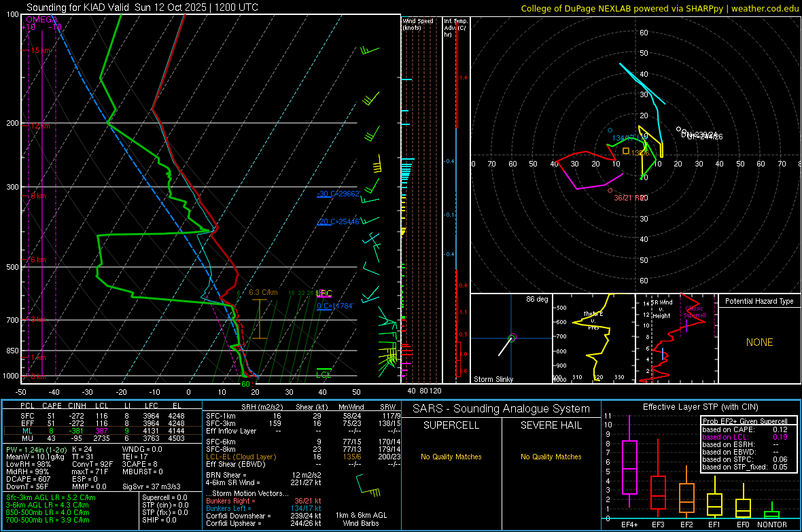Click the '1km & 6km AGL Wind Barbs' caption
Viewport: 802px width, 532px height.
pos(361,519)
